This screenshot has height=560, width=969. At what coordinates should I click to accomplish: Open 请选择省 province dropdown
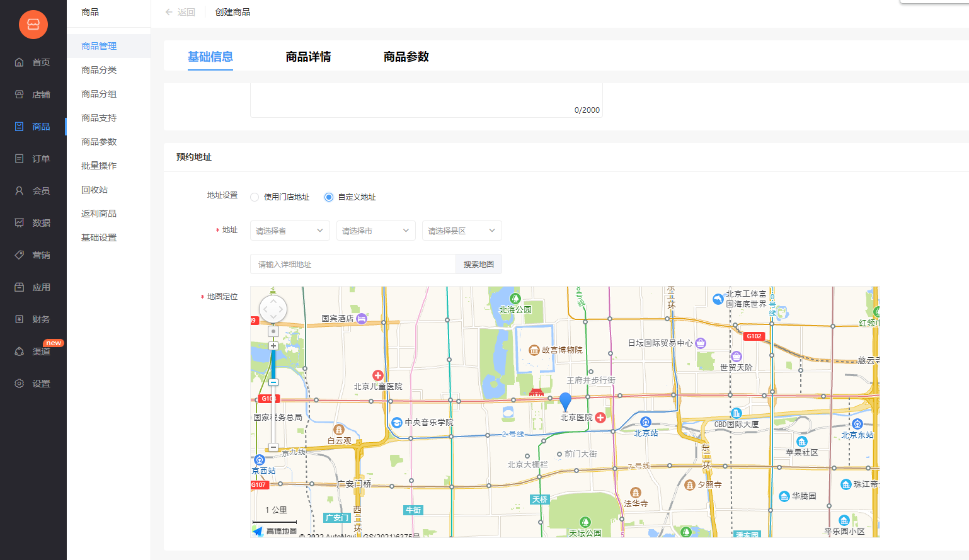pyautogui.click(x=290, y=231)
